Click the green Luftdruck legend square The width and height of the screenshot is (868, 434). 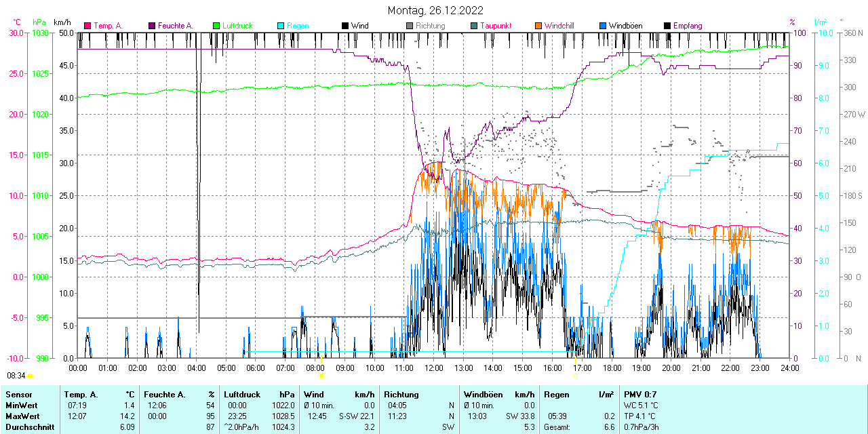(216, 26)
